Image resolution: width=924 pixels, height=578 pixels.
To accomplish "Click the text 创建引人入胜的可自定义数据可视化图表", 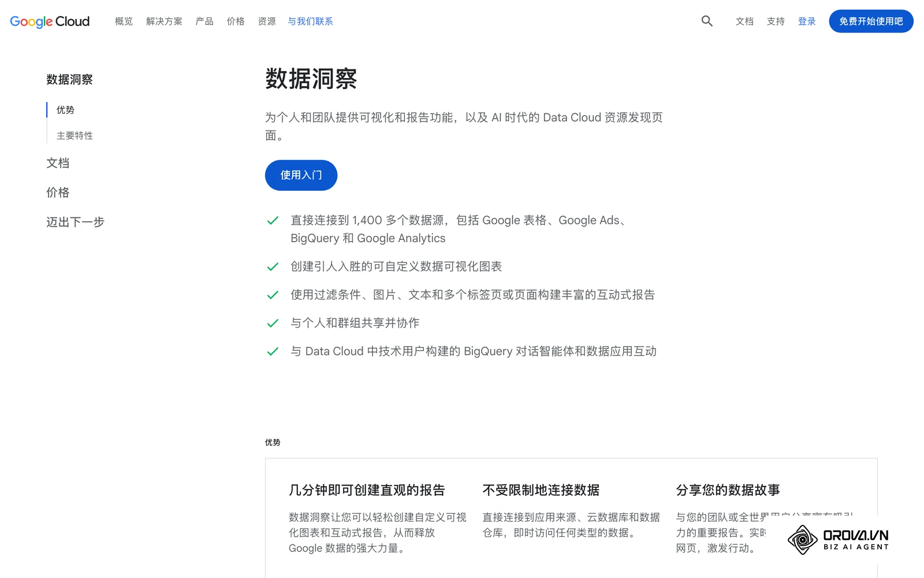I will click(x=396, y=266).
